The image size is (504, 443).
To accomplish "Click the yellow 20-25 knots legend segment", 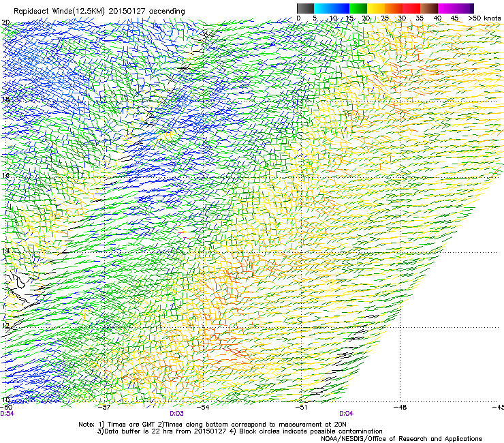I will (x=376, y=8).
